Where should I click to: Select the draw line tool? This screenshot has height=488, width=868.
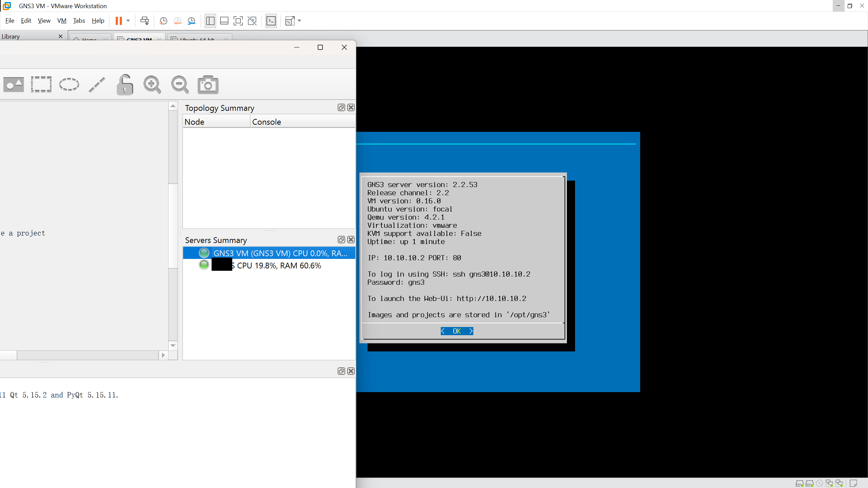tap(97, 84)
